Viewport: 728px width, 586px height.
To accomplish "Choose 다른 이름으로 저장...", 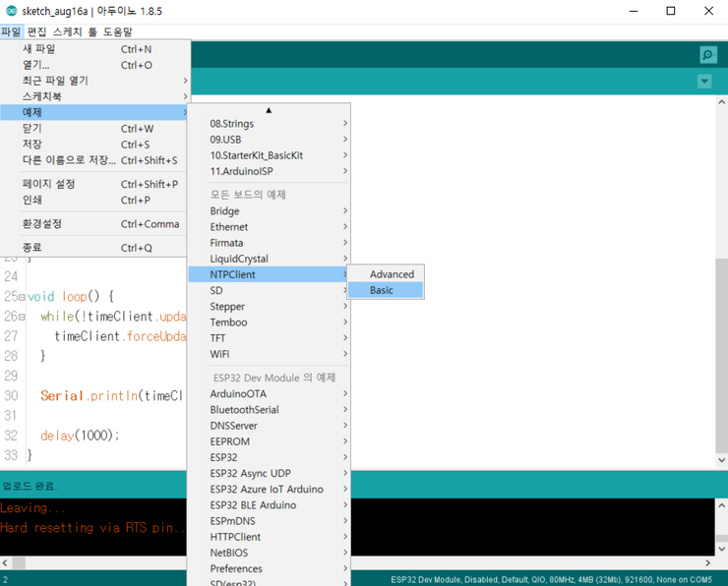I will (x=94, y=160).
